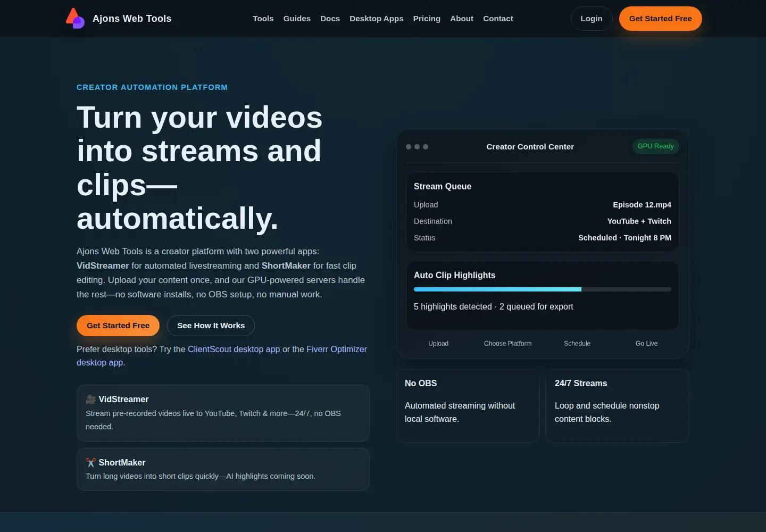This screenshot has height=532, width=766.
Task: Click the Scheduled · Tonight 8 PM status
Action: pos(625,238)
